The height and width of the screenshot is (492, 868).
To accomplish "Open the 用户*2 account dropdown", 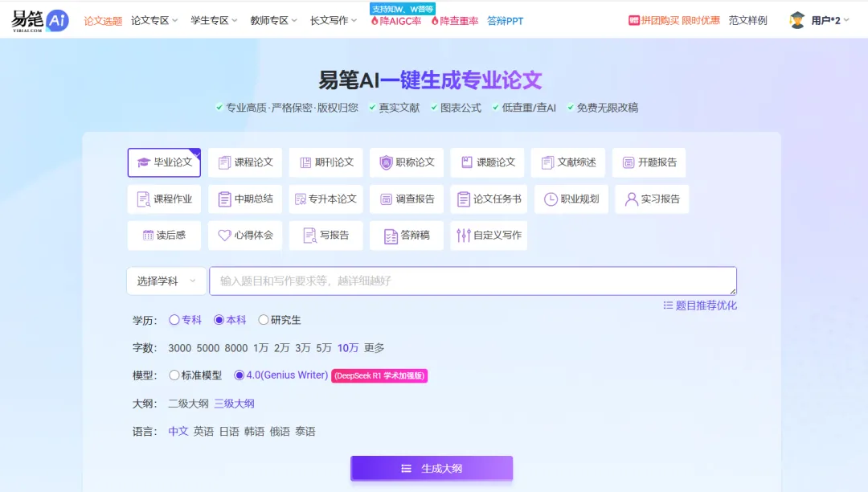I will [829, 20].
